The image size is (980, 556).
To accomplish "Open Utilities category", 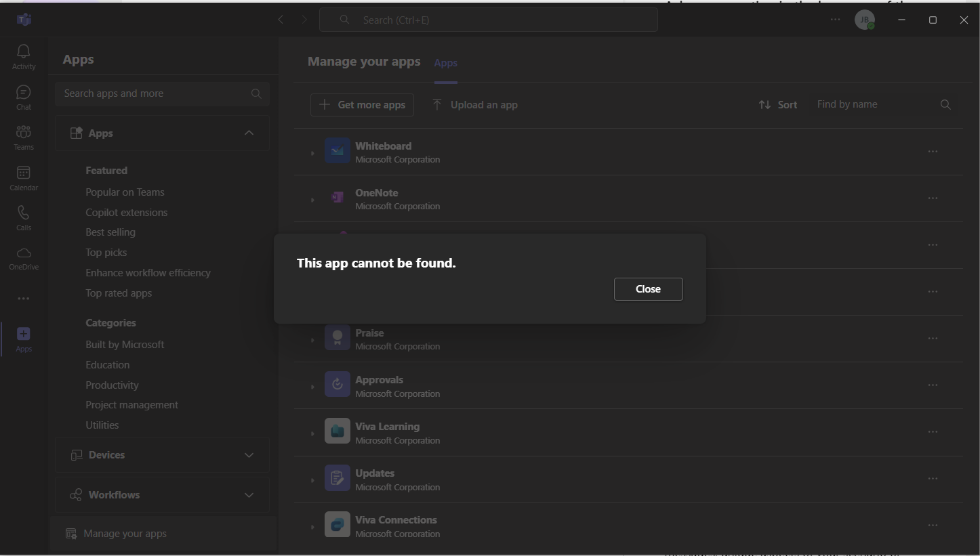I will click(x=102, y=425).
